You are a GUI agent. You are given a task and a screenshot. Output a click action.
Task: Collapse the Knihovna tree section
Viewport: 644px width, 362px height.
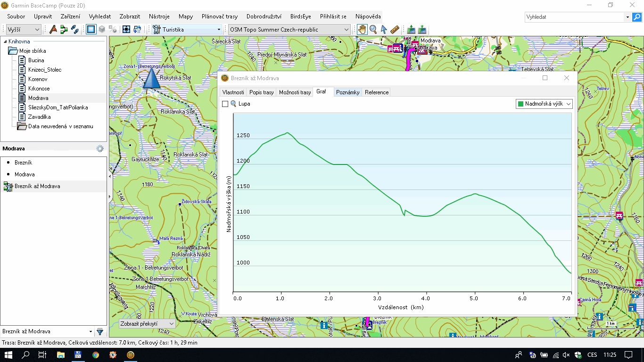tap(4, 41)
